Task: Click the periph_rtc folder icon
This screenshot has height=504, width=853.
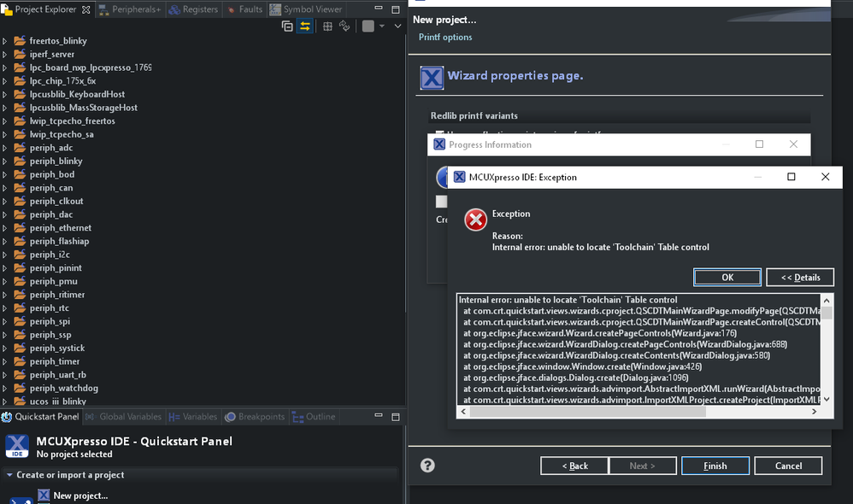Action: click(x=21, y=308)
